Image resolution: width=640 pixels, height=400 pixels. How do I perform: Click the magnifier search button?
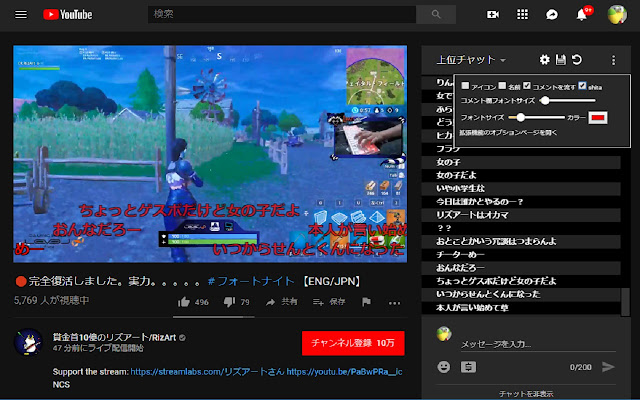tap(436, 14)
